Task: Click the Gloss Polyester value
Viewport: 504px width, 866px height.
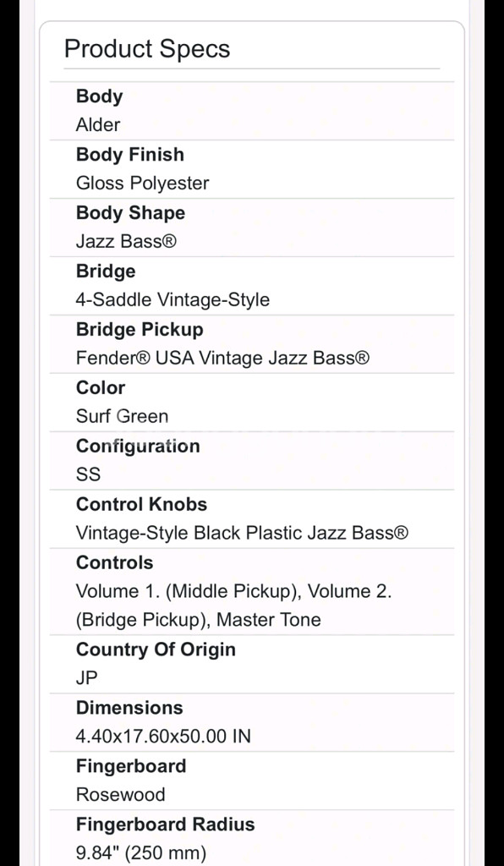Action: [x=142, y=184]
